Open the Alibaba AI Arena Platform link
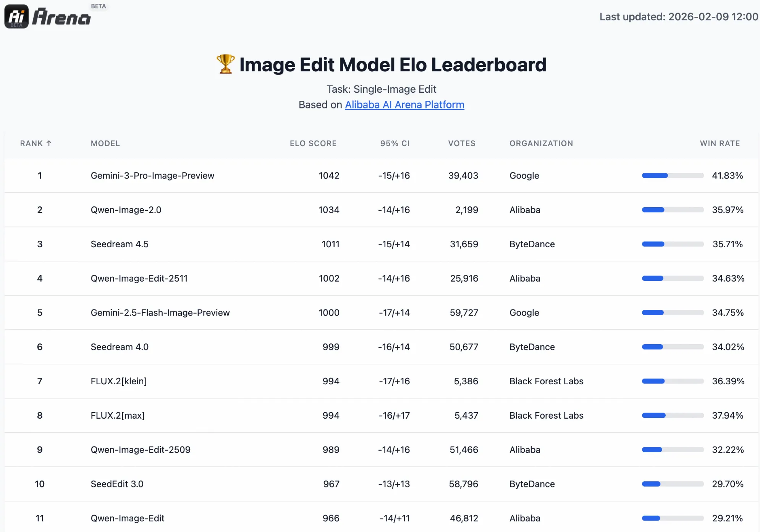The image size is (760, 532). click(x=404, y=105)
